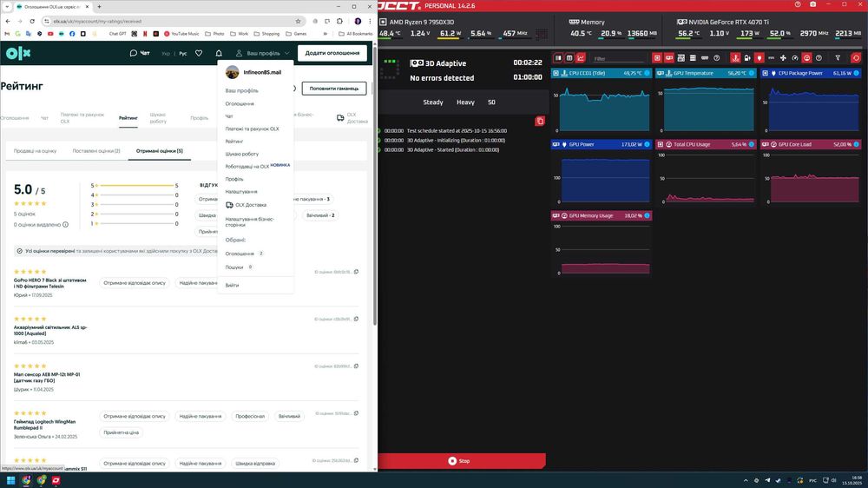Toggle memory sensors filter in OCCT toolbar

tap(705, 58)
